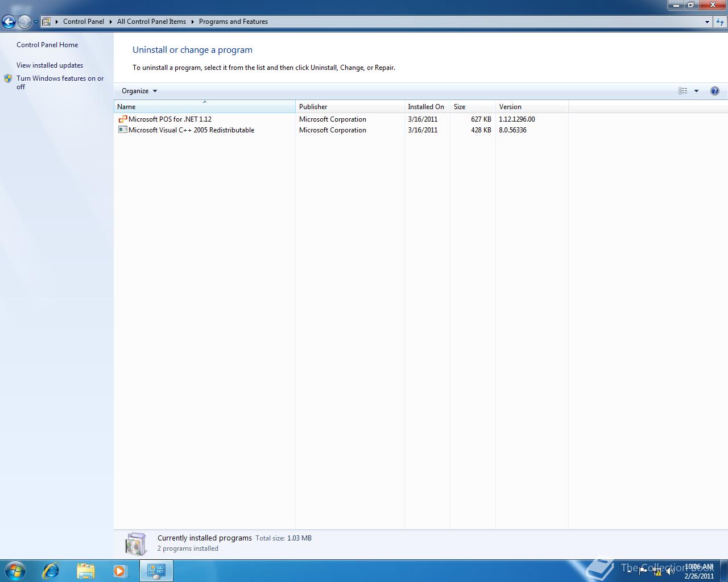728x582 pixels.
Task: Click the Back navigation arrow
Action: pyautogui.click(x=9, y=22)
